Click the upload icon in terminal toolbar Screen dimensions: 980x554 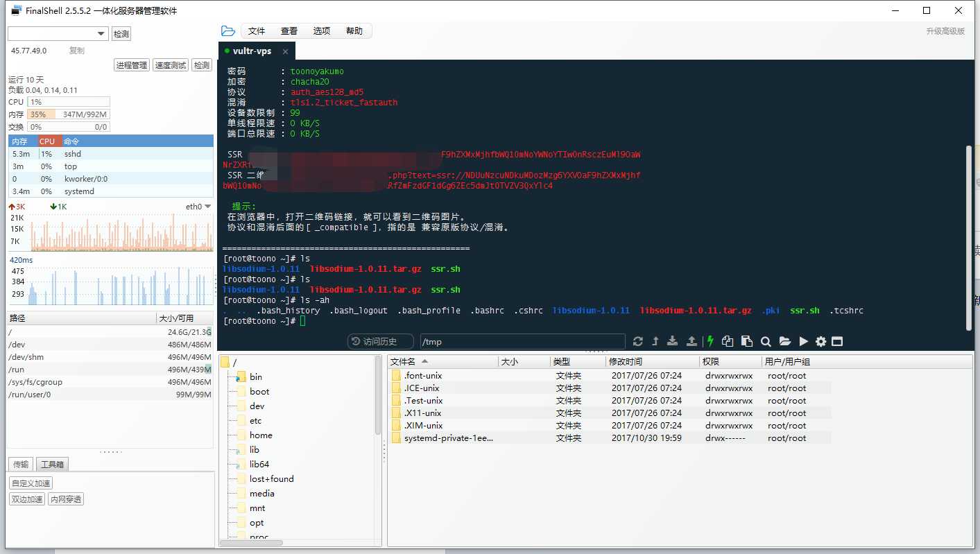691,341
